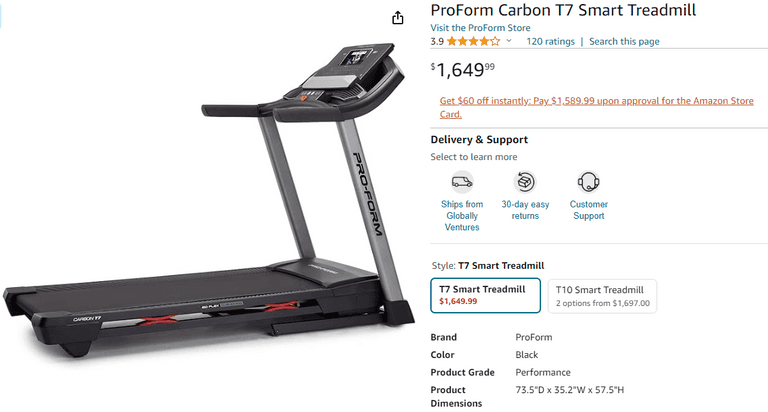Click the Customer Support headset icon
This screenshot has height=412, width=768.
588,182
